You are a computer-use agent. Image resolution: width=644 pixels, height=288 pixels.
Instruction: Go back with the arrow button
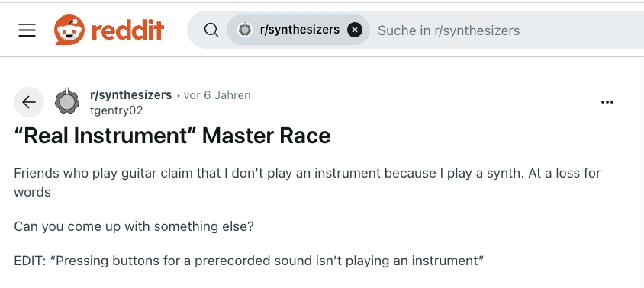pos(29,102)
